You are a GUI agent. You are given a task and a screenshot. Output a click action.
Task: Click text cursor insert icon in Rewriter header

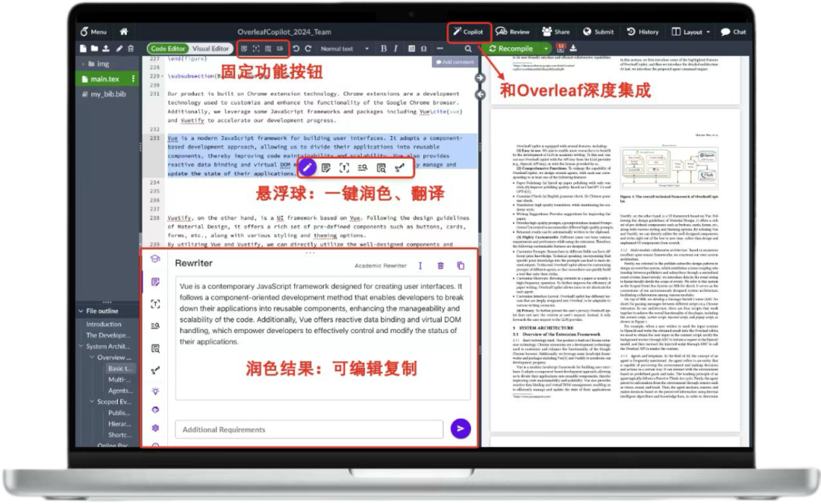420,266
